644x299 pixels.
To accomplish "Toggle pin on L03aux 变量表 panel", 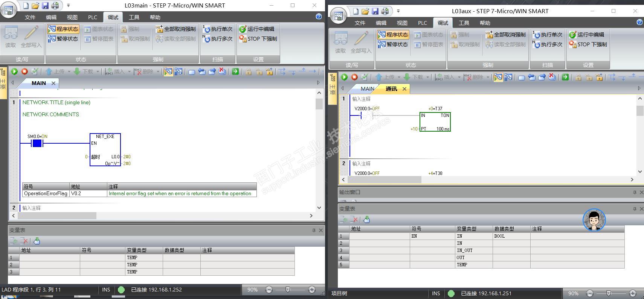I will tap(635, 209).
